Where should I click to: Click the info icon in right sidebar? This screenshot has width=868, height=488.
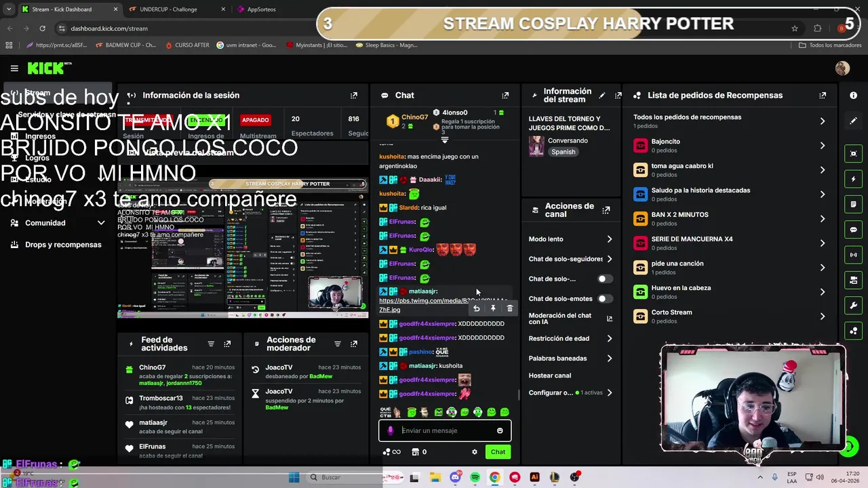coord(853,96)
